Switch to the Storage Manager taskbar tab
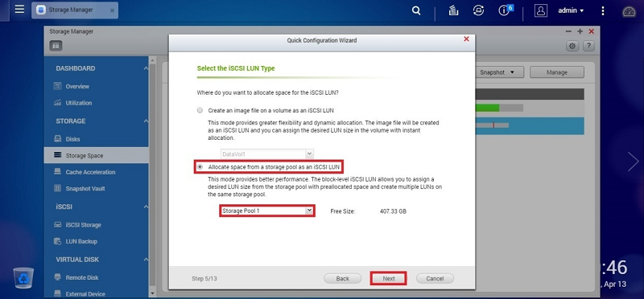This screenshot has height=299, width=644. pyautogui.click(x=74, y=10)
